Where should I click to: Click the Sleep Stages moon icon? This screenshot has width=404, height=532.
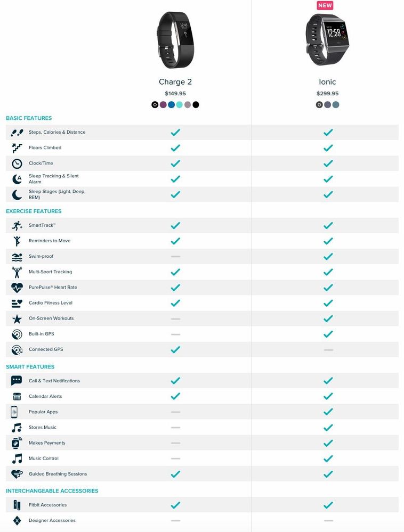tap(17, 195)
